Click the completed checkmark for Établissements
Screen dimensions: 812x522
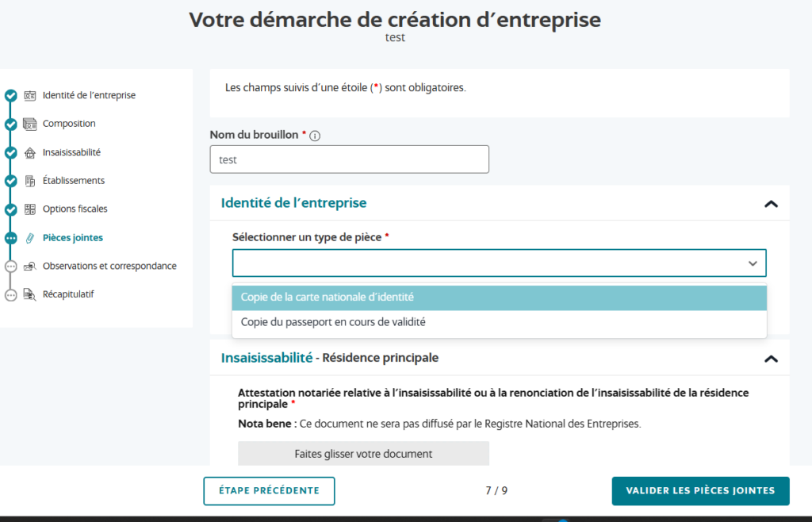[x=11, y=181]
